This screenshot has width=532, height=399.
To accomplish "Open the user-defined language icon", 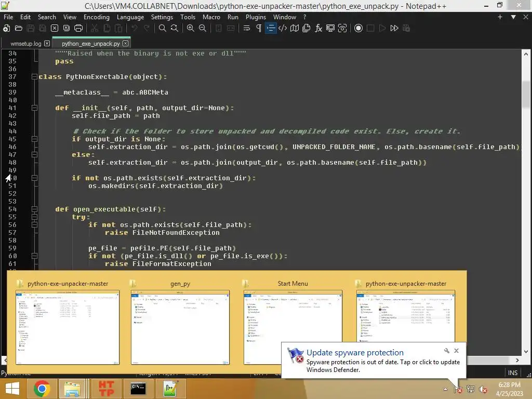I will [283, 28].
